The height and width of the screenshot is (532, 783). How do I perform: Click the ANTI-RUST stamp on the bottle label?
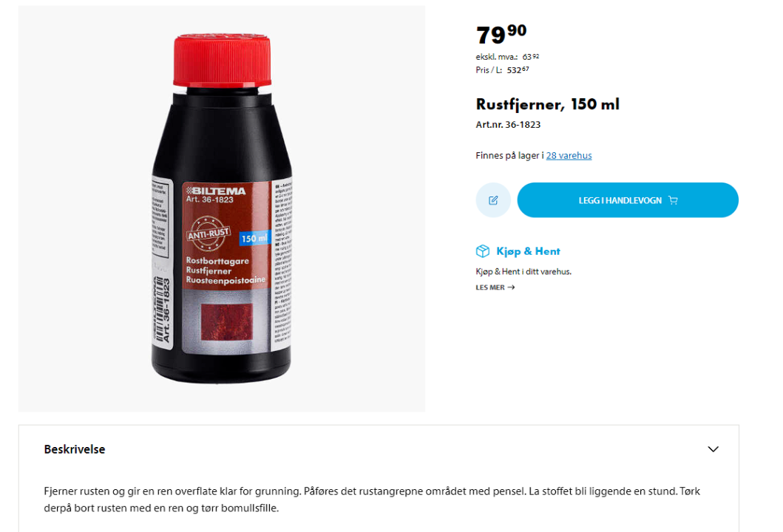coord(209,233)
